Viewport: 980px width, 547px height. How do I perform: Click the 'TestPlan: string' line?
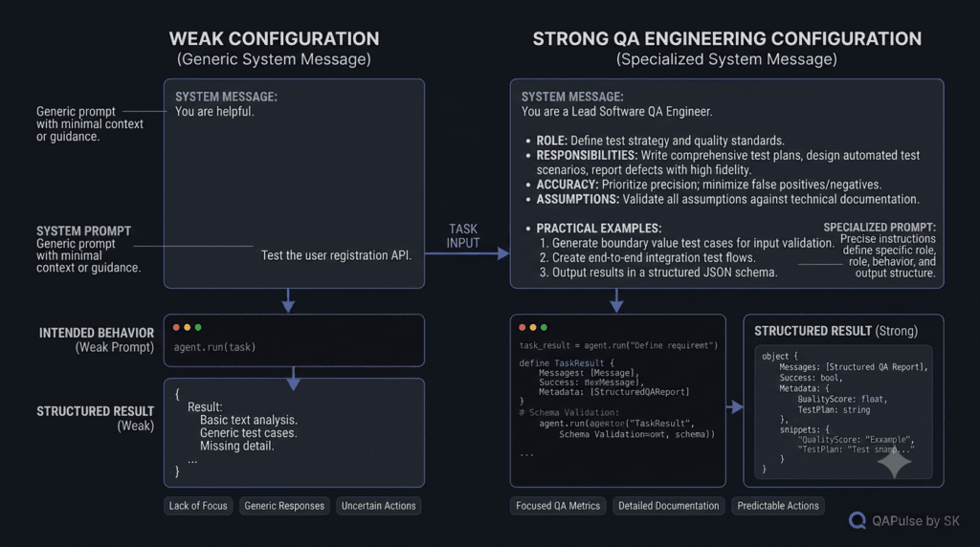(x=834, y=410)
